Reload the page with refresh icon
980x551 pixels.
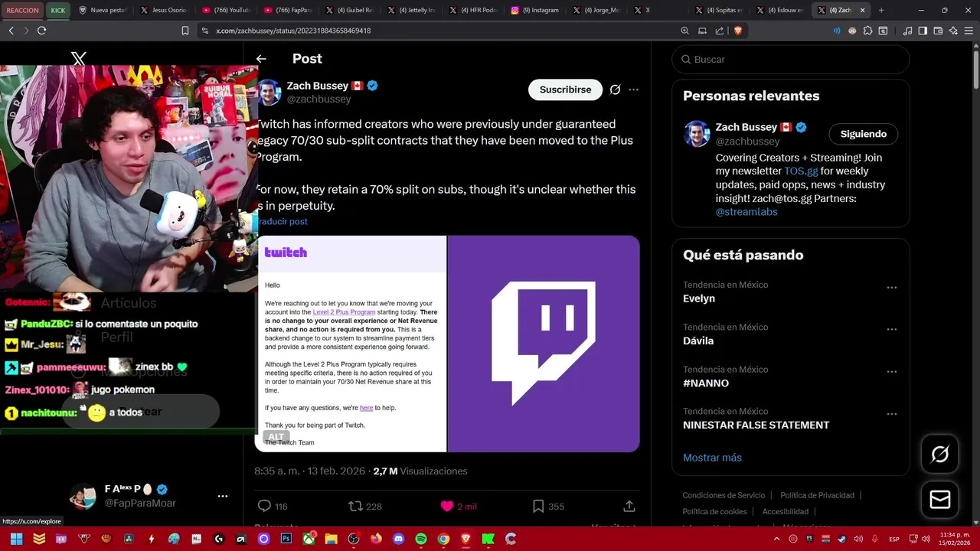(41, 31)
